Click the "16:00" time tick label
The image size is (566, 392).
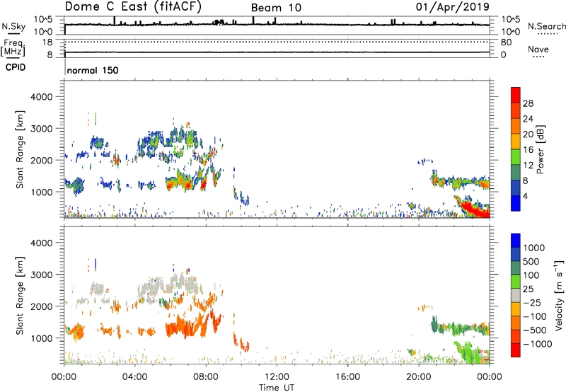click(347, 377)
